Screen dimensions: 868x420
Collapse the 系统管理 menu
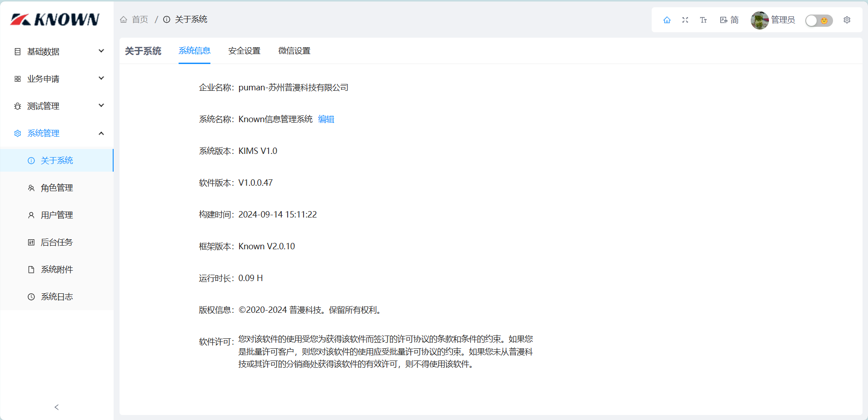point(57,133)
